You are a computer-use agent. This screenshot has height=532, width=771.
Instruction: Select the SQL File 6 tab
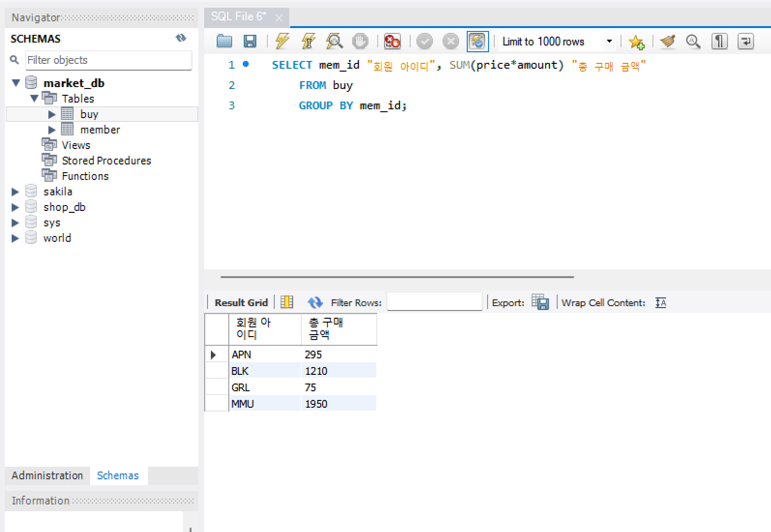246,17
